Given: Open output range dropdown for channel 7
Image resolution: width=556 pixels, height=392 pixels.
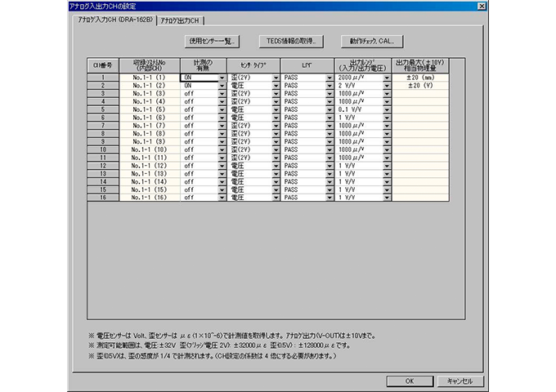Looking at the screenshot, I should [x=387, y=126].
